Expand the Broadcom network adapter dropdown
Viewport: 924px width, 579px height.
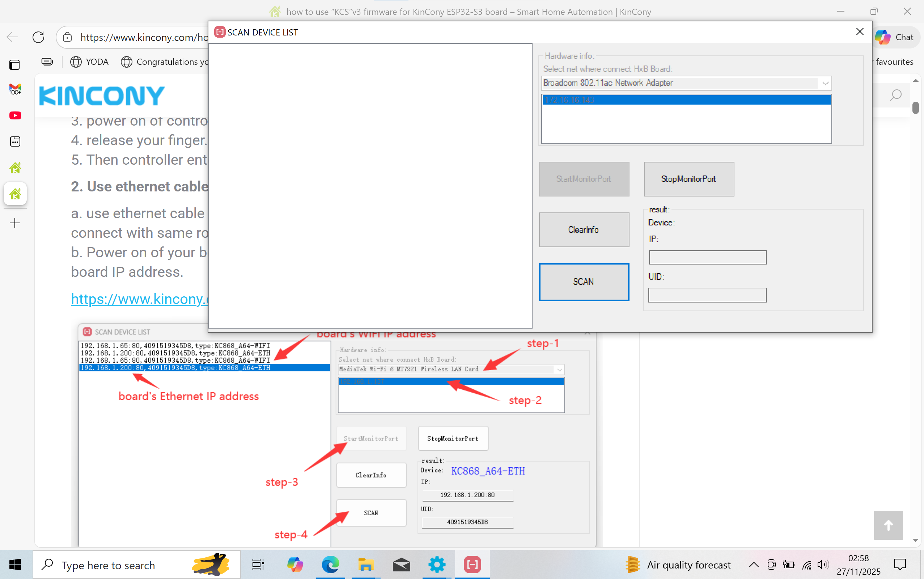pos(825,83)
